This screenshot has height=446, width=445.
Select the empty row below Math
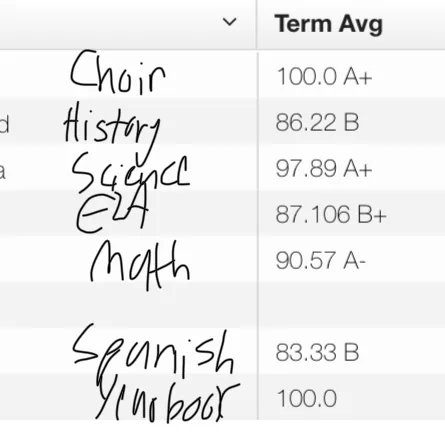click(x=222, y=305)
